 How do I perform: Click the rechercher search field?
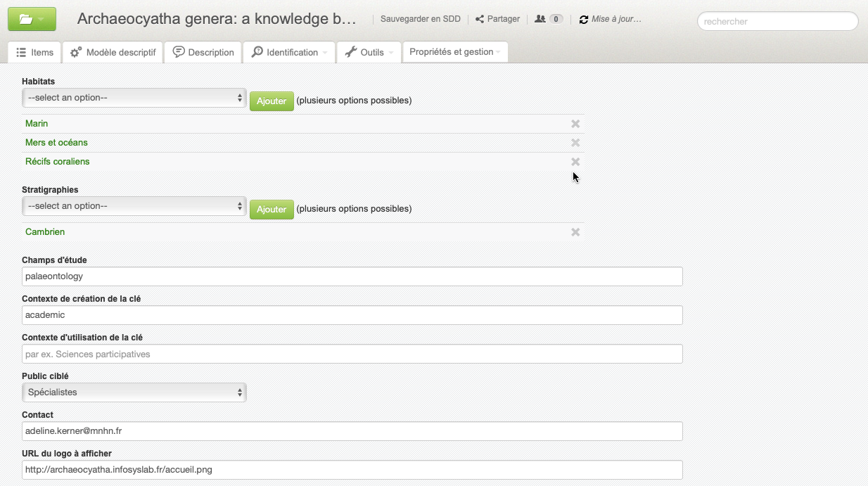(777, 22)
